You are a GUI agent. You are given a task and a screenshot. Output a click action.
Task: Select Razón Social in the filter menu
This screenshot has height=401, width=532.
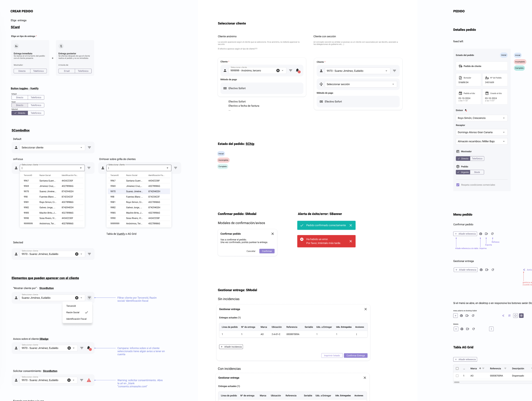73,312
